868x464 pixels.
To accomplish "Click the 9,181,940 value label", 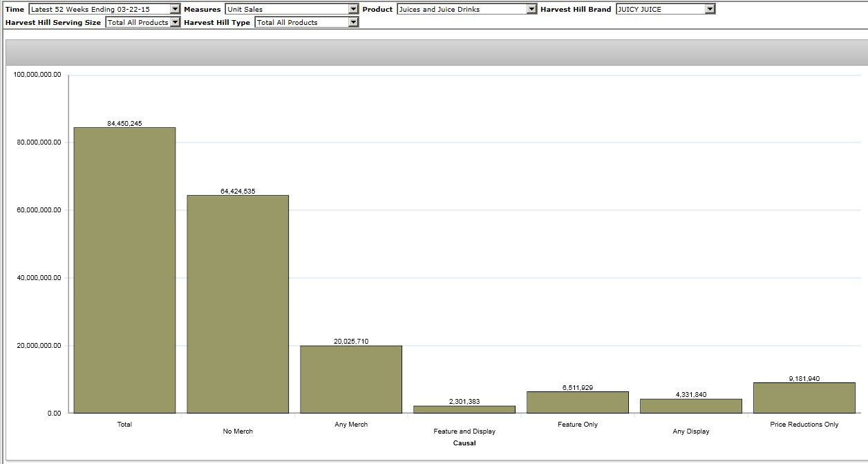I will point(804,378).
